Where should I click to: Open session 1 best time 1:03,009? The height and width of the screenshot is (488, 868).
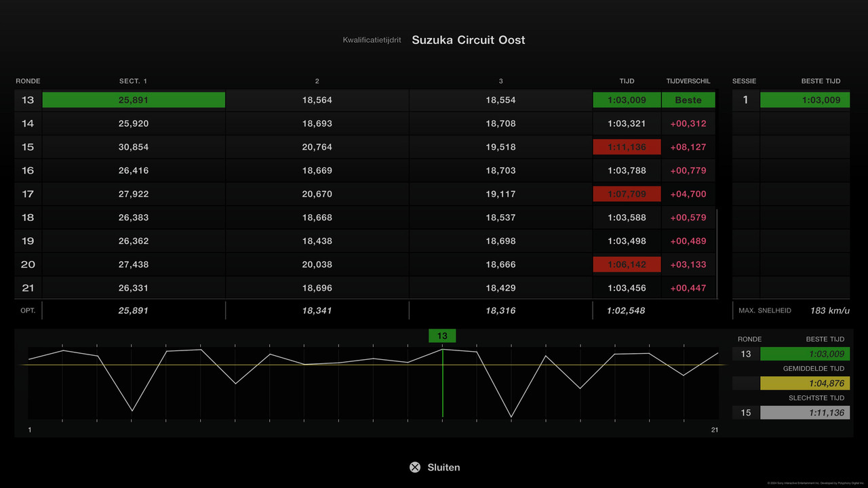pos(805,100)
